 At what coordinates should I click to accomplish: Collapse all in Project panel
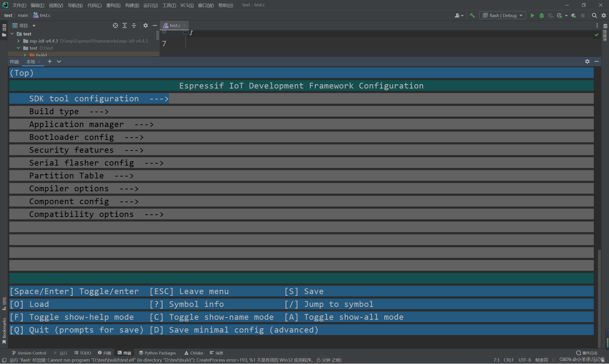click(x=134, y=25)
